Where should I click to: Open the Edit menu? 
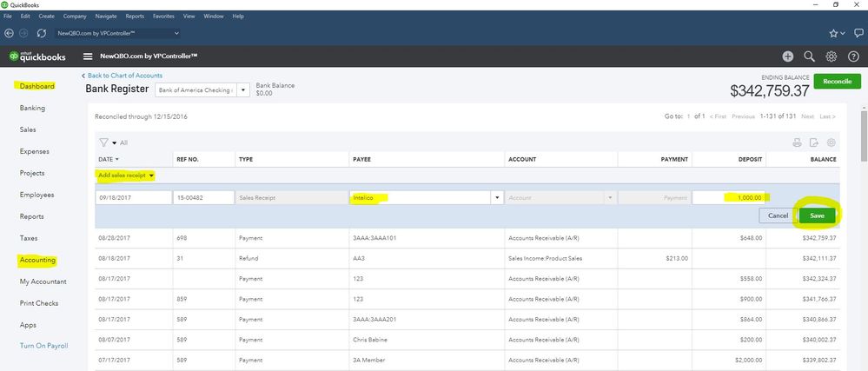pos(25,16)
